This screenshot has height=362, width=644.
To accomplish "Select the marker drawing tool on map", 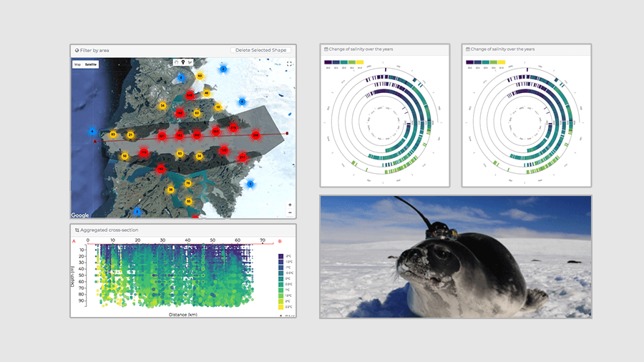I will [x=182, y=64].
